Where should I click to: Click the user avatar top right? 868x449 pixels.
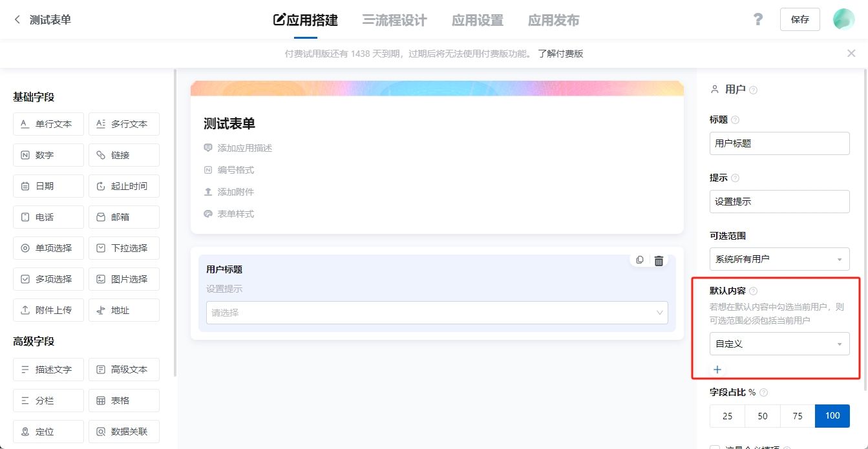[x=843, y=19]
